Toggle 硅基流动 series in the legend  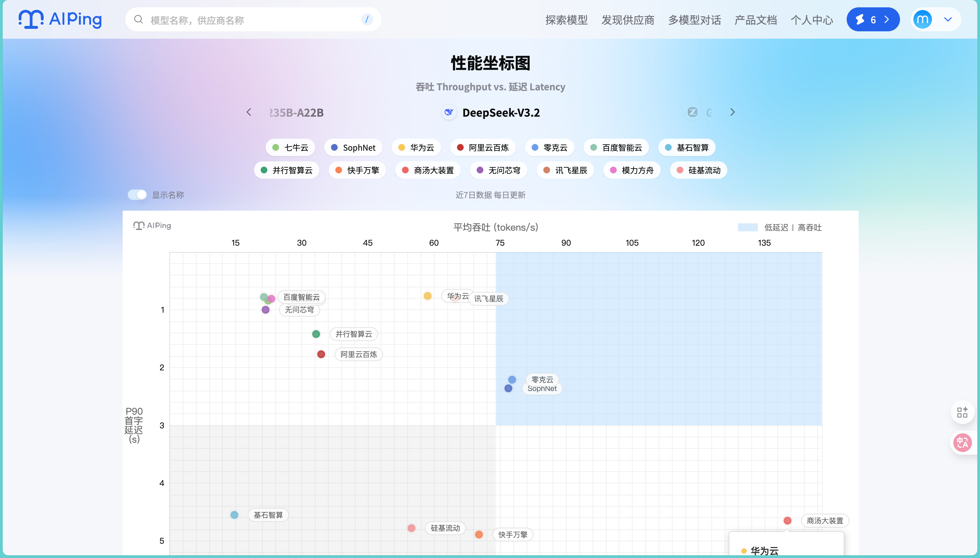point(698,170)
